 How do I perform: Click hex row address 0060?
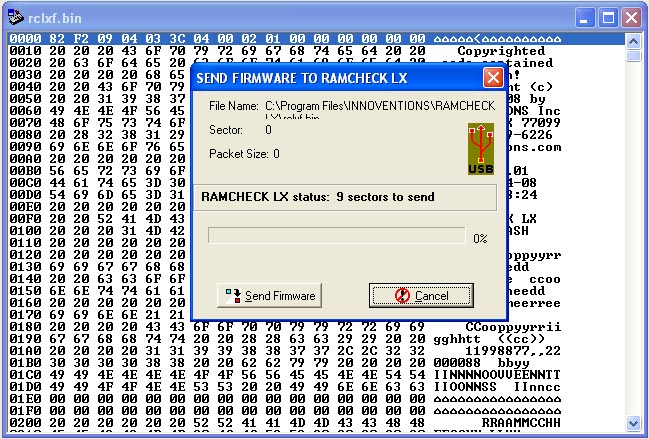click(25, 111)
